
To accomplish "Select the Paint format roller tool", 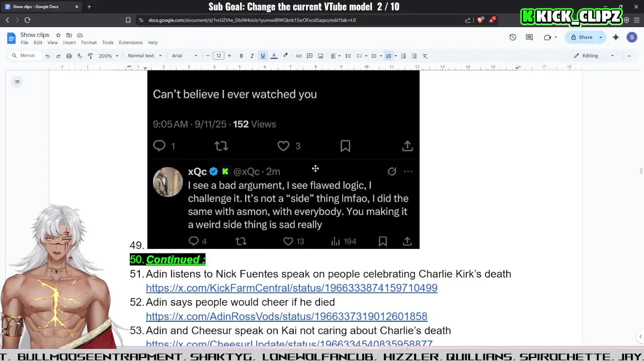I will coord(90,56).
